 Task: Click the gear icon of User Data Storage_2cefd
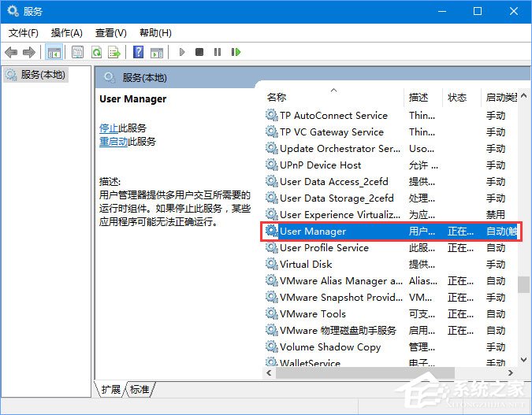coord(271,198)
